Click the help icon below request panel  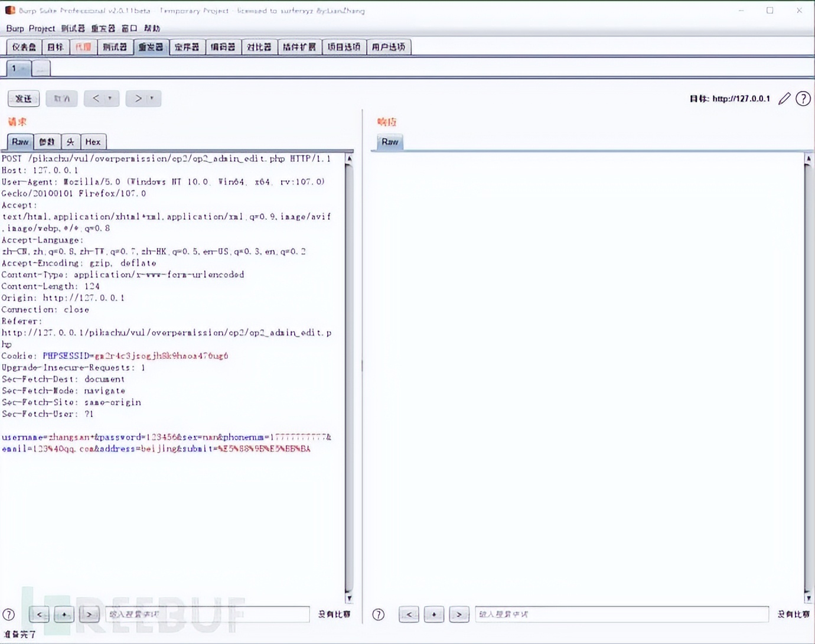click(x=9, y=614)
